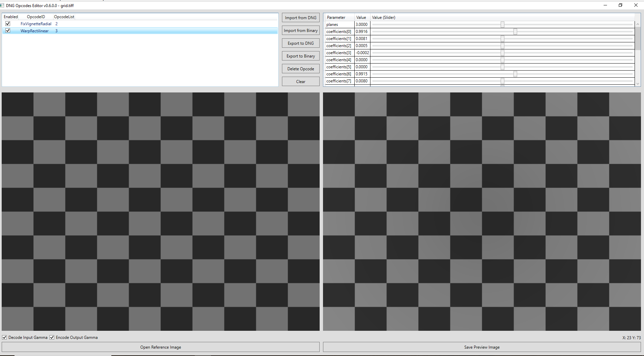Screen dimensions: 644x356
Task: Save the preview image
Action: [x=481, y=347]
